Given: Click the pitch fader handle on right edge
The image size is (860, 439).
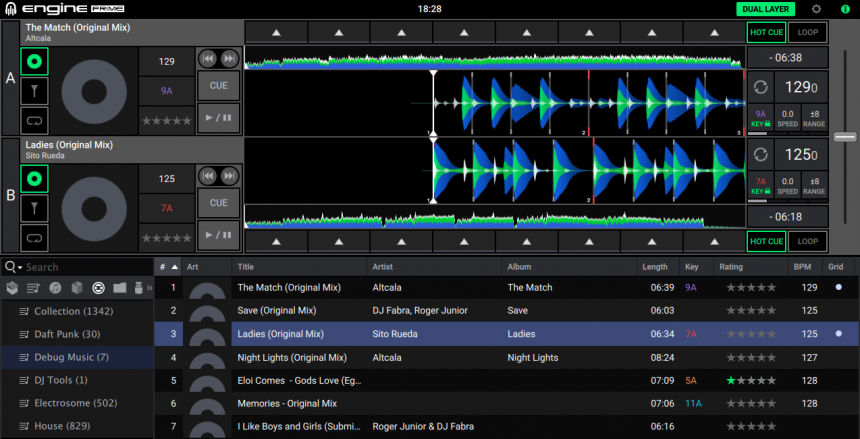Looking at the screenshot, I should [x=846, y=136].
